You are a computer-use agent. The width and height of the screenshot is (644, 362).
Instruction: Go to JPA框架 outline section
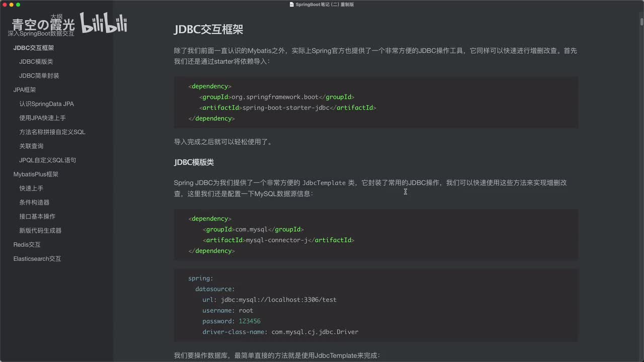[25, 90]
